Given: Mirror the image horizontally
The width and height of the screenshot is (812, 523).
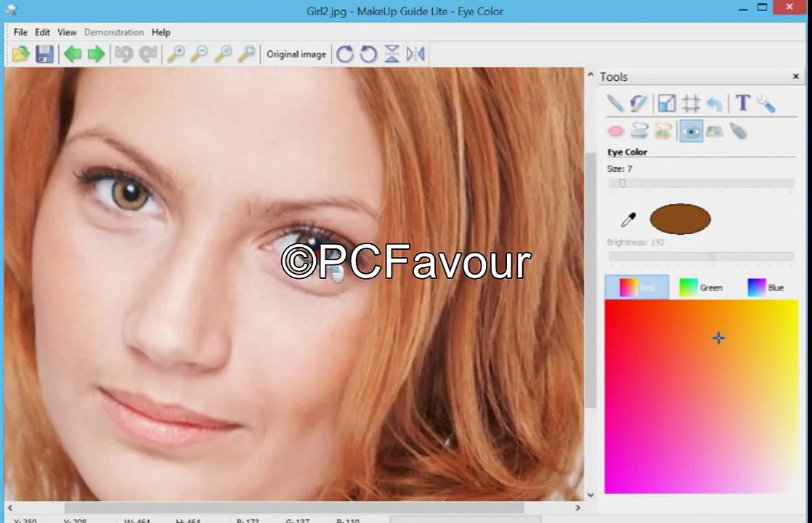Looking at the screenshot, I should click(x=415, y=54).
